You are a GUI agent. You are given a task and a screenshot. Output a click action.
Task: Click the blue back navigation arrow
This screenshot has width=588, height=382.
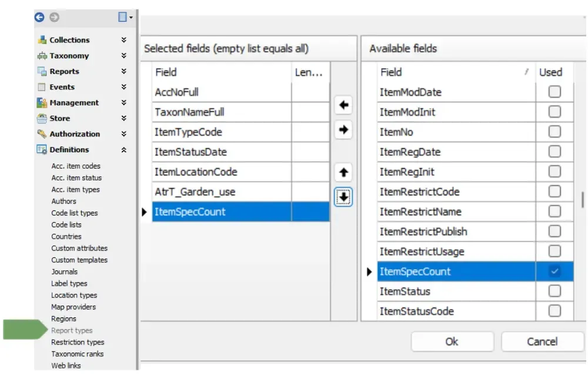pyautogui.click(x=39, y=17)
